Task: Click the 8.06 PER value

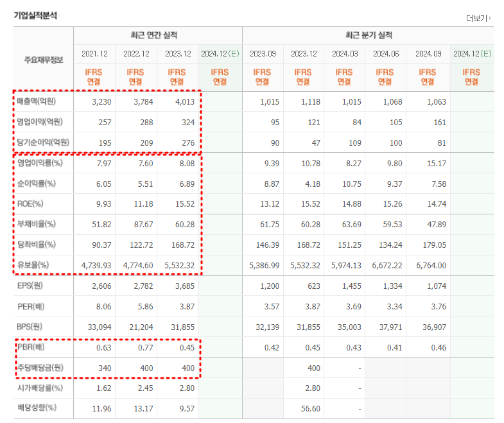Action: [x=104, y=307]
